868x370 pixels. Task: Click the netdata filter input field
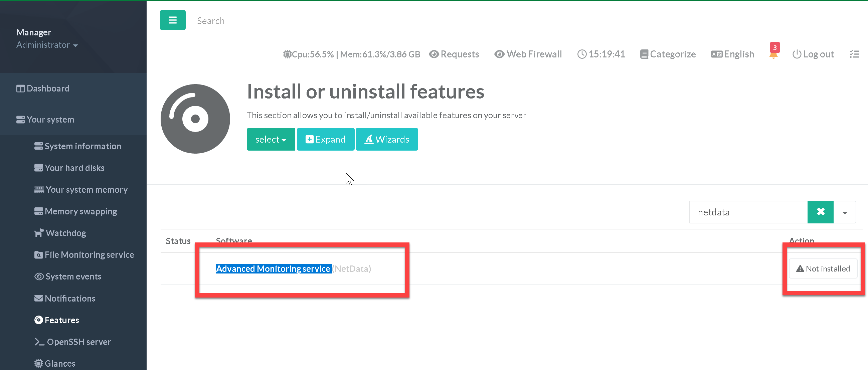pyautogui.click(x=748, y=212)
